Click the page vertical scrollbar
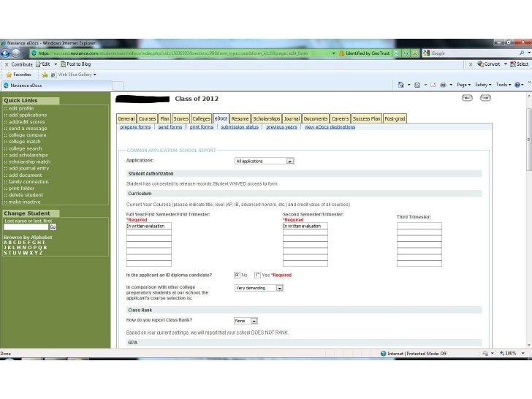 (529, 220)
